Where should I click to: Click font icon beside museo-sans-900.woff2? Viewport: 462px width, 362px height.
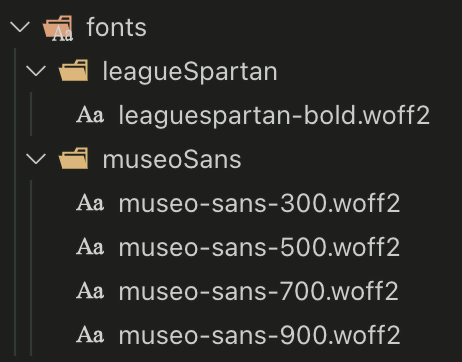coord(90,335)
